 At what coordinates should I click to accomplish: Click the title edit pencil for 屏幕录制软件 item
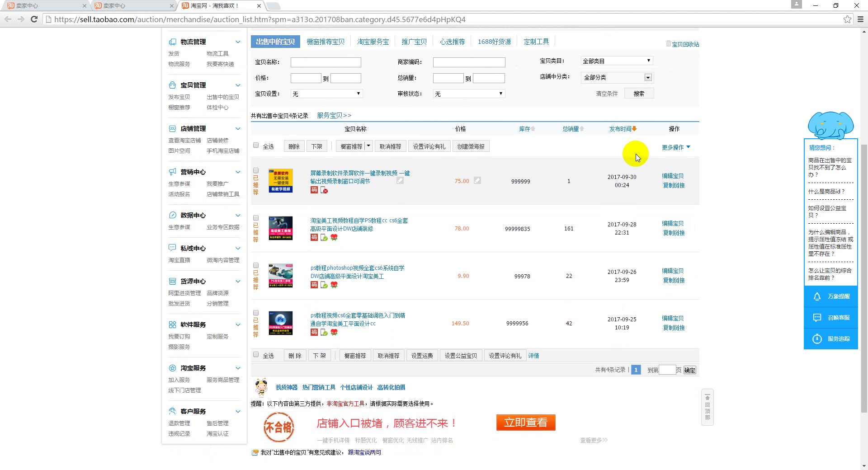[x=400, y=181]
